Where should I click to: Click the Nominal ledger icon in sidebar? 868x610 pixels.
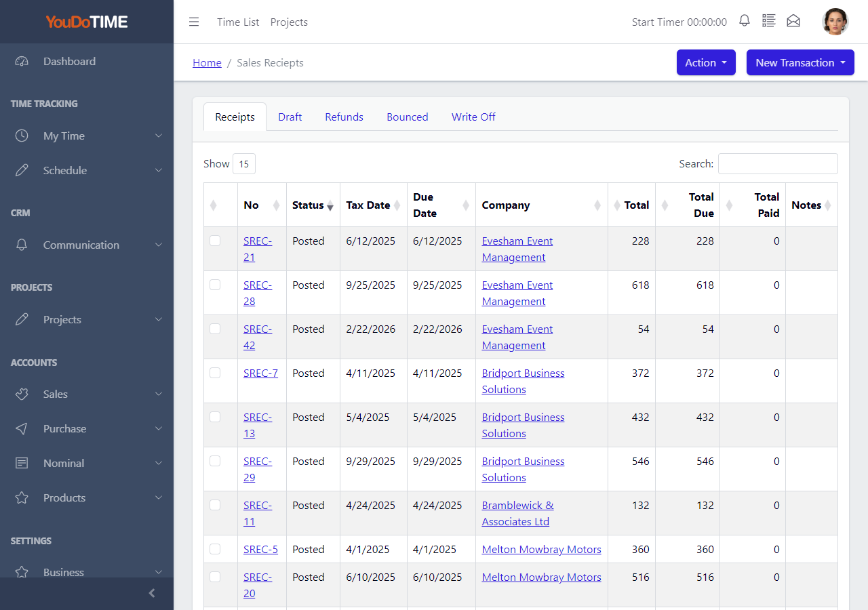point(22,463)
